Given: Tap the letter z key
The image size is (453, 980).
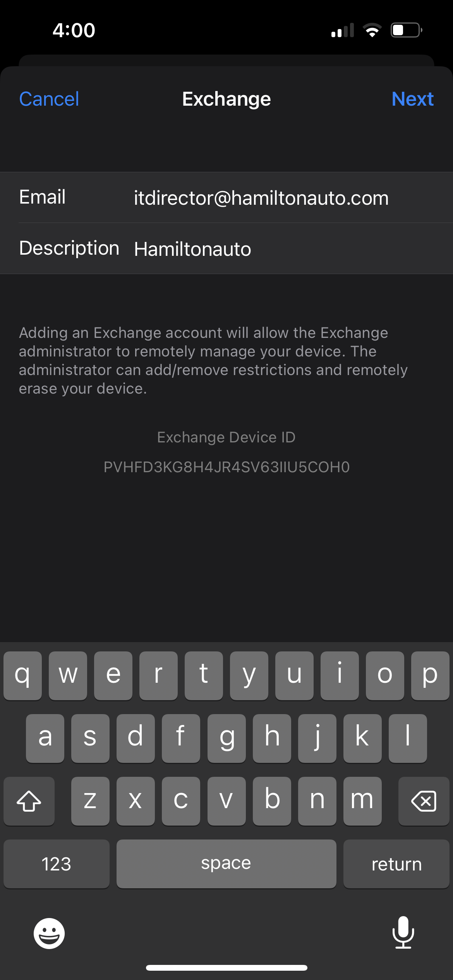Looking at the screenshot, I should [90, 801].
